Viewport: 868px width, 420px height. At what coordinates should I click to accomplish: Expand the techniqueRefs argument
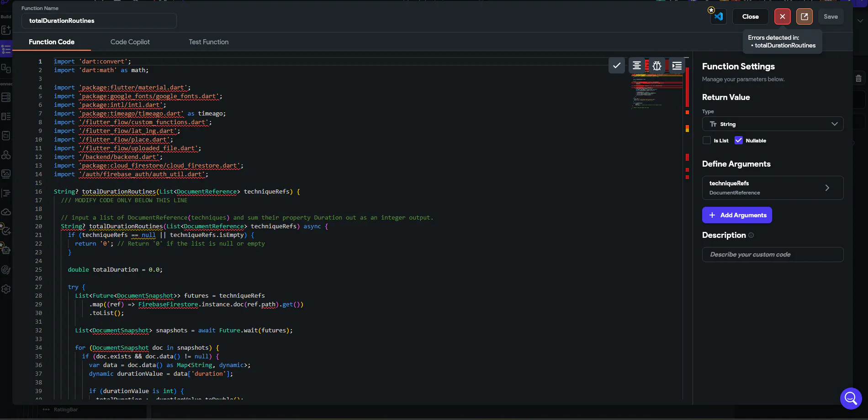pyautogui.click(x=773, y=188)
